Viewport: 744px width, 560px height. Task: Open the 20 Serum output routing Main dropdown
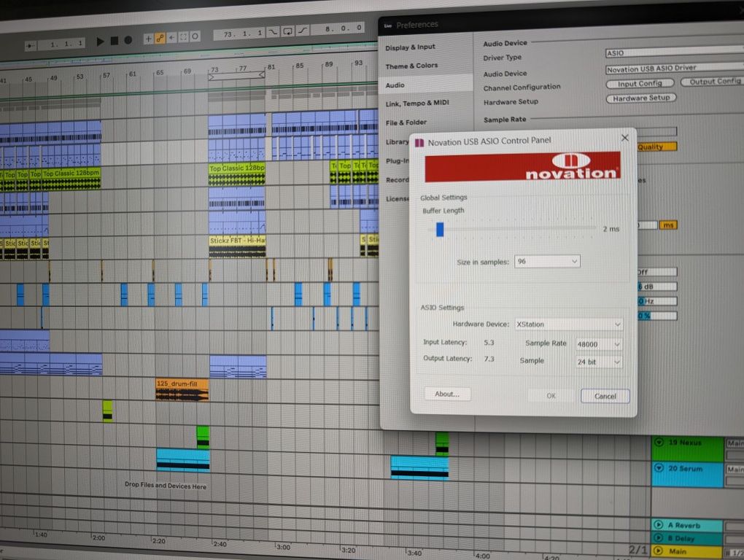pyautogui.click(x=735, y=469)
